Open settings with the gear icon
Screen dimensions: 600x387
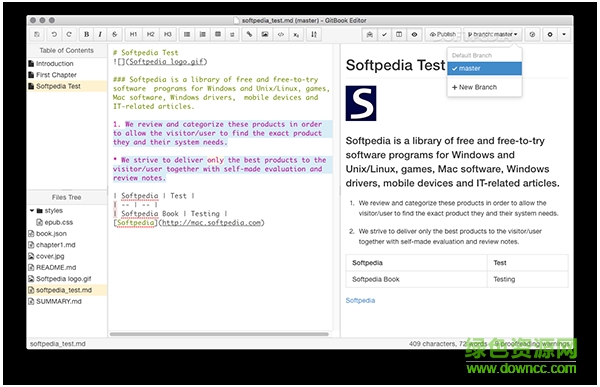(x=550, y=34)
